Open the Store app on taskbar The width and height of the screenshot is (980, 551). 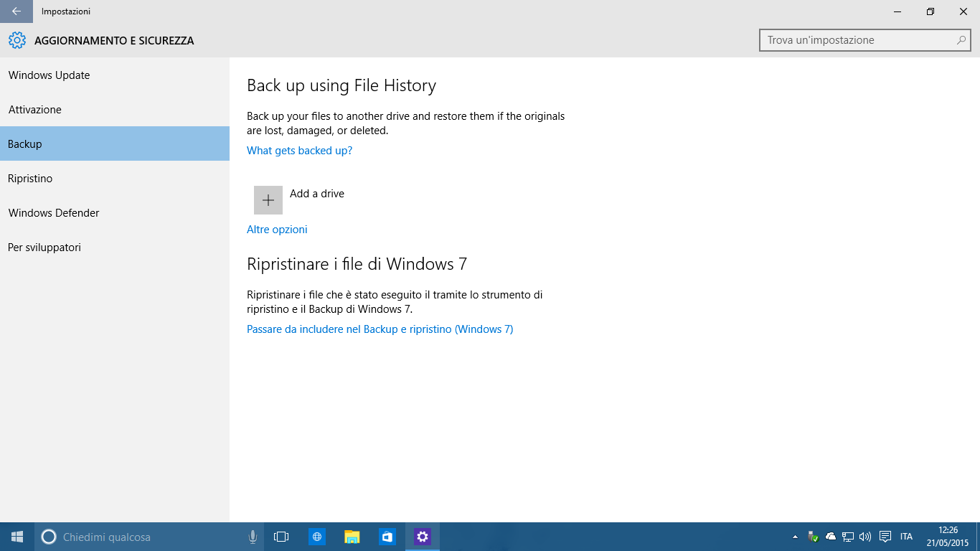(x=387, y=537)
